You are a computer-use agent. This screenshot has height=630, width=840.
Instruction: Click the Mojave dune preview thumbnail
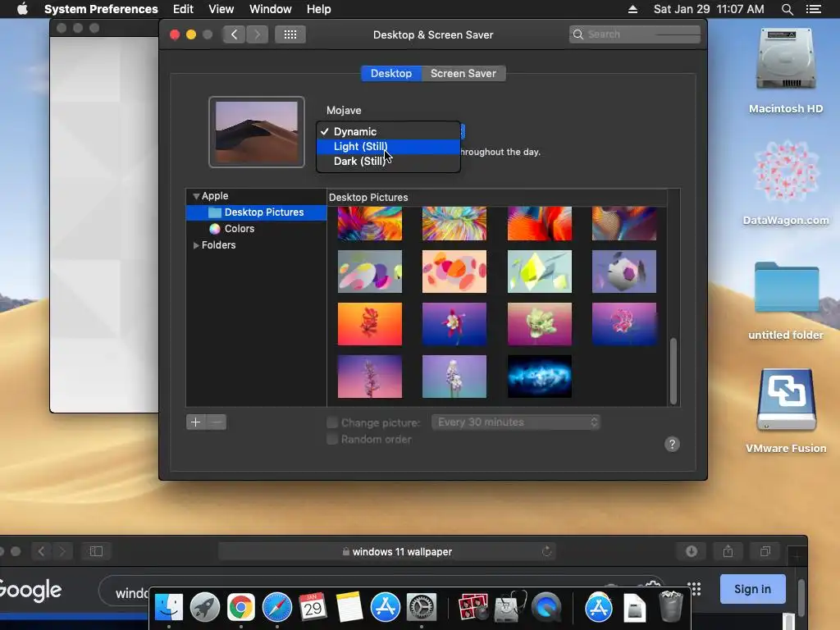click(257, 132)
